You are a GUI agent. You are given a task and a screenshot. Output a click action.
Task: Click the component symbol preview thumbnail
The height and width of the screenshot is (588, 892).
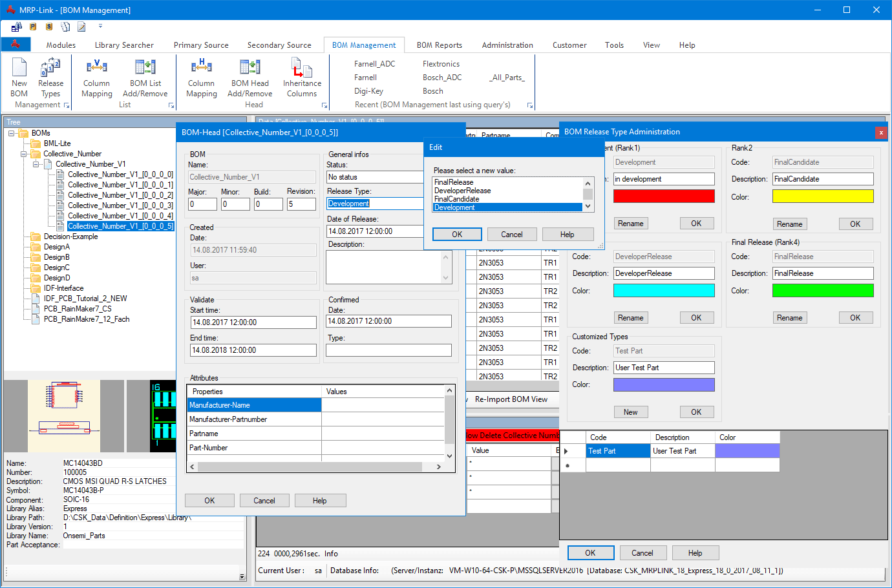pos(64,416)
